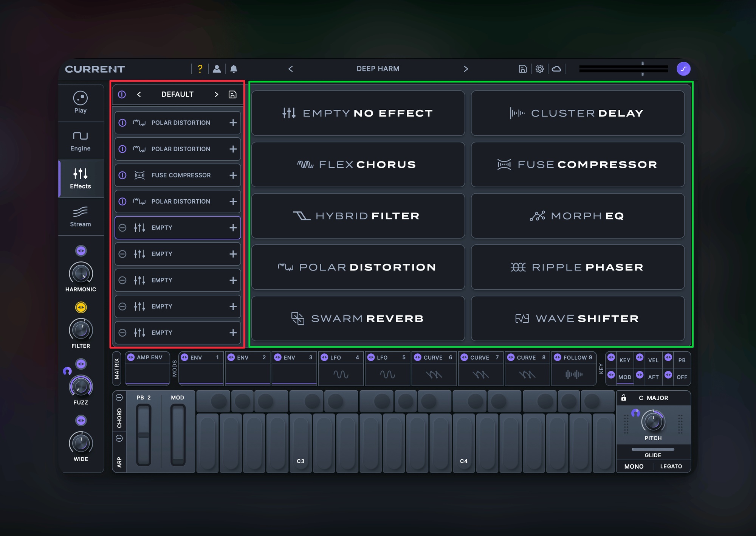The width and height of the screenshot is (756, 536).
Task: Choose the Flex Chorus effect
Action: point(358,165)
